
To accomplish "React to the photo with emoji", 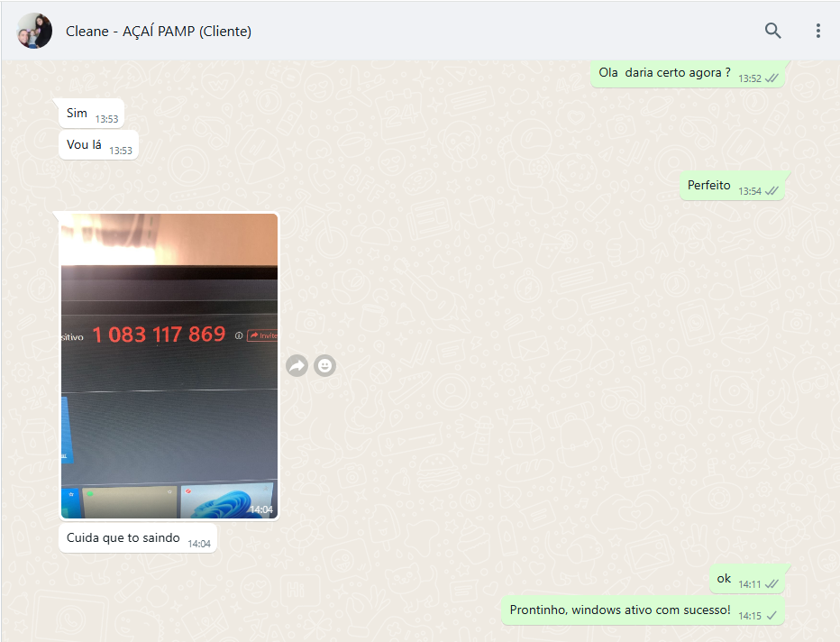I will coord(324,366).
